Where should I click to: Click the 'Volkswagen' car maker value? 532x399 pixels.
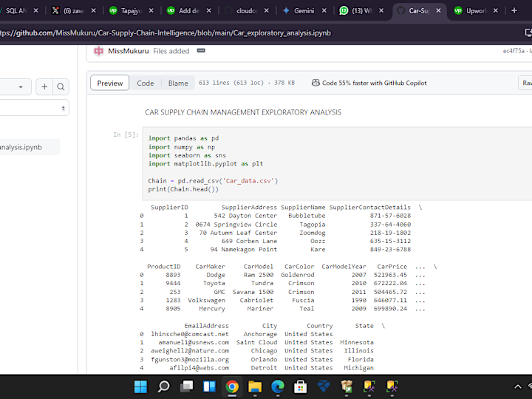(x=206, y=300)
